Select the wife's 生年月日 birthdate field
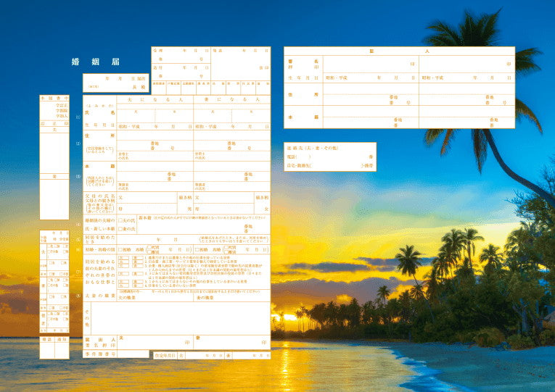 point(231,126)
